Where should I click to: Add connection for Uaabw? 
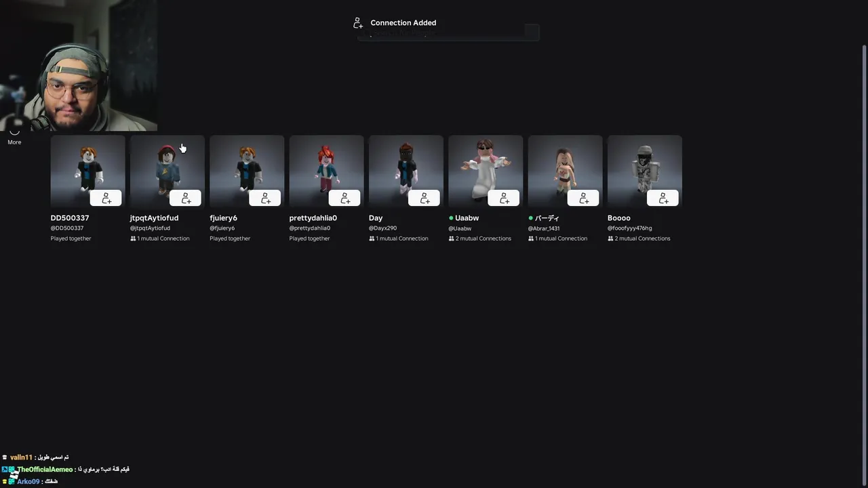(504, 198)
